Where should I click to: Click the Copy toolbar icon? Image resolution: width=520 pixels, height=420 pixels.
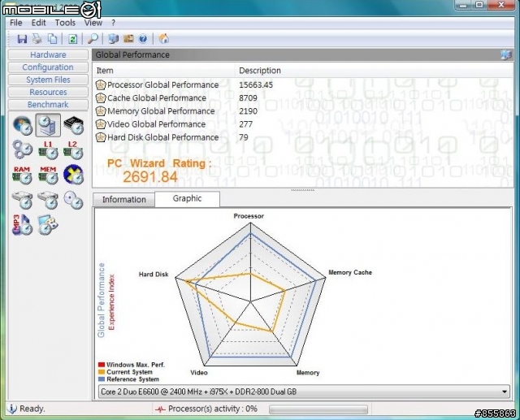tap(52, 39)
